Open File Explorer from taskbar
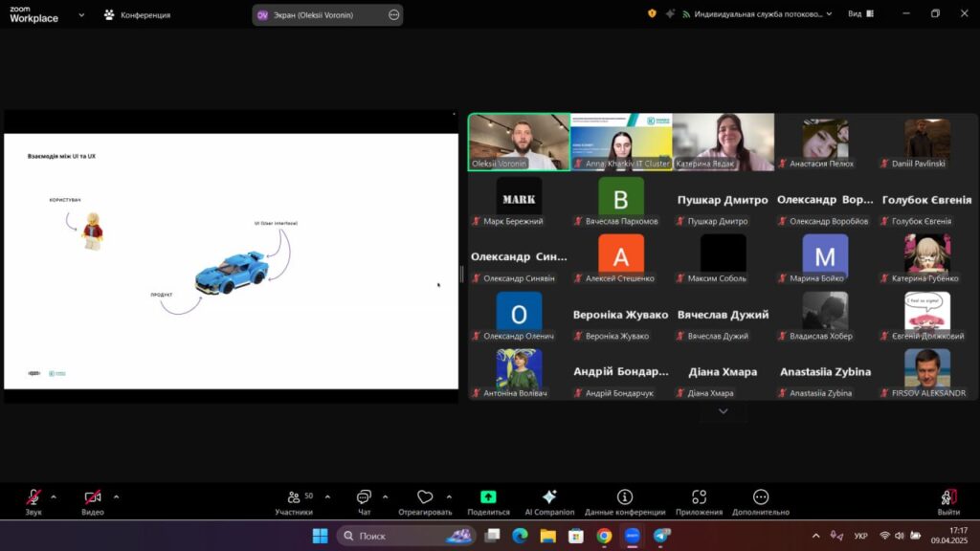This screenshot has width=980, height=551. tap(548, 536)
